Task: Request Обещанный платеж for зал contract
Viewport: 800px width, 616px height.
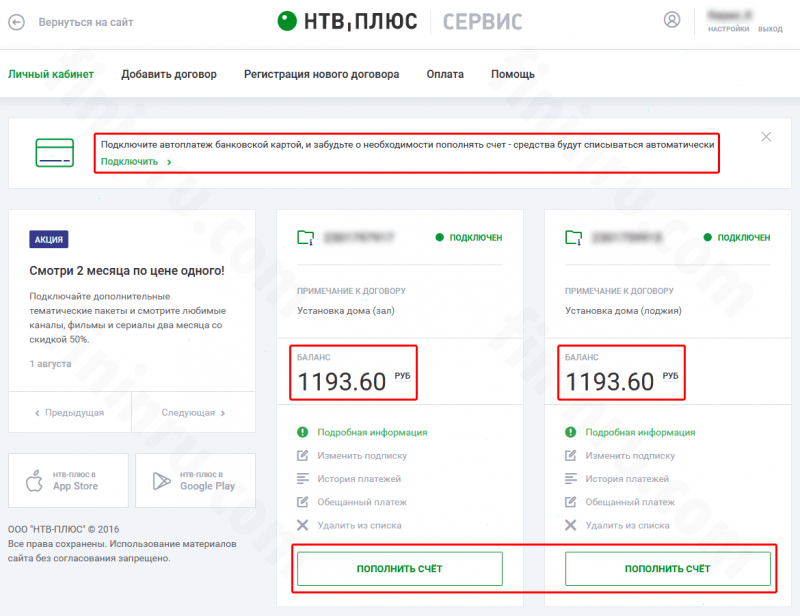Action: [x=362, y=502]
